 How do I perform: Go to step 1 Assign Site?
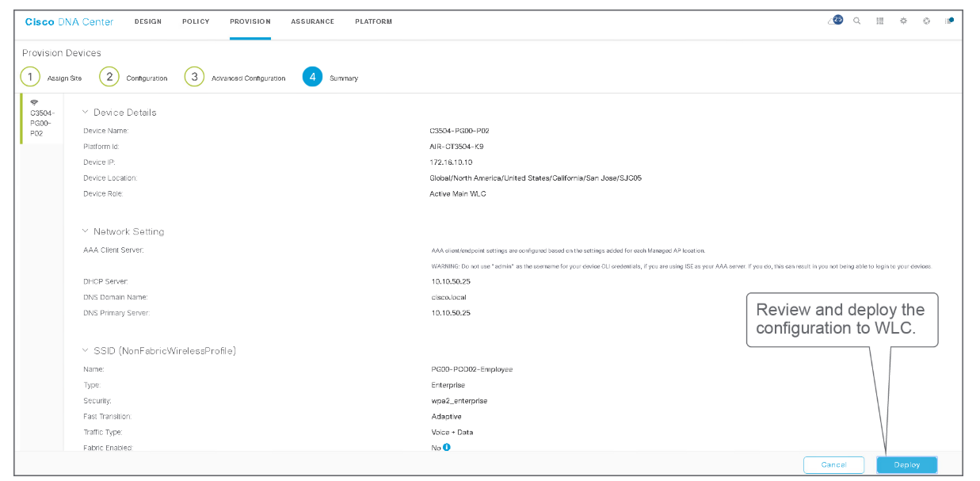click(x=30, y=77)
